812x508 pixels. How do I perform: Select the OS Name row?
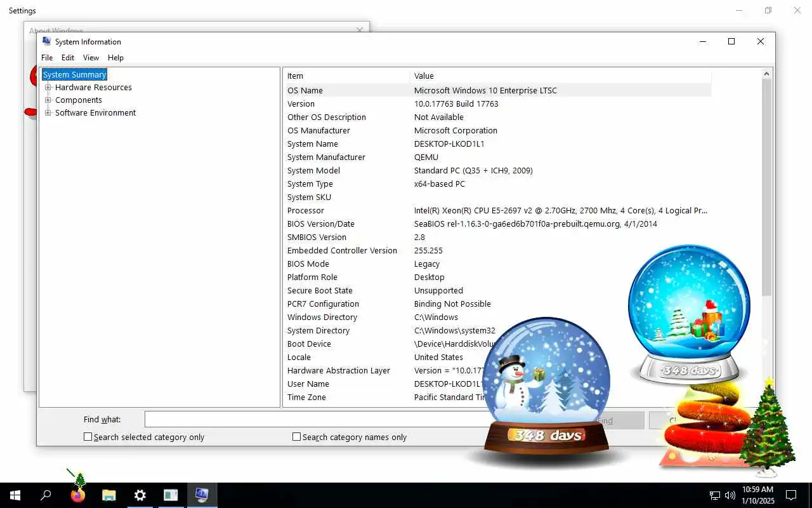coord(497,91)
